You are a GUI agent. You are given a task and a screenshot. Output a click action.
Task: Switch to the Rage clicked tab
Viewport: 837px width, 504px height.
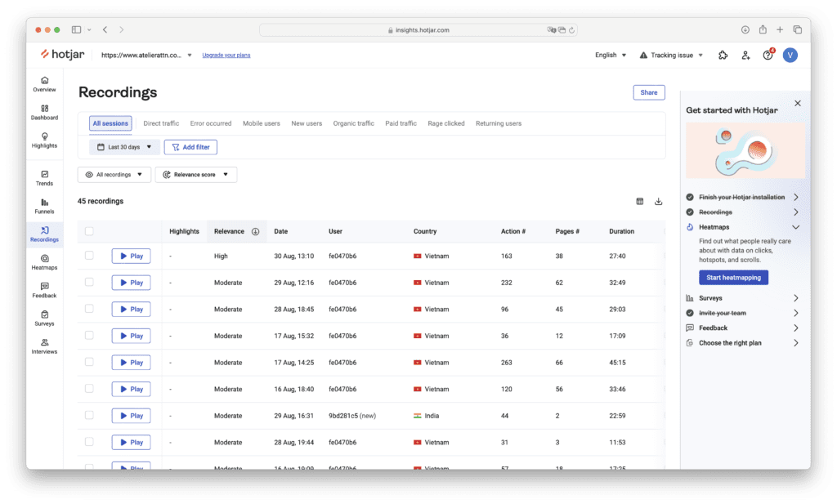point(445,123)
